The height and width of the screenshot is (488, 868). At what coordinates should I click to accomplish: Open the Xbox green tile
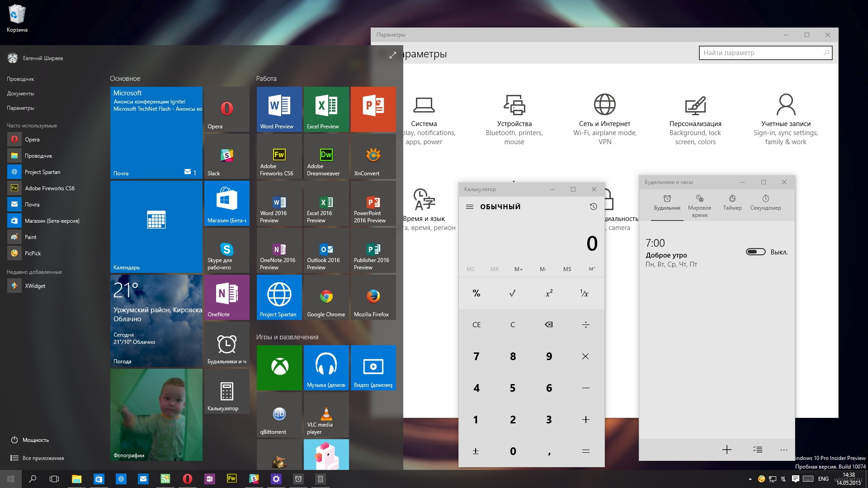(279, 368)
